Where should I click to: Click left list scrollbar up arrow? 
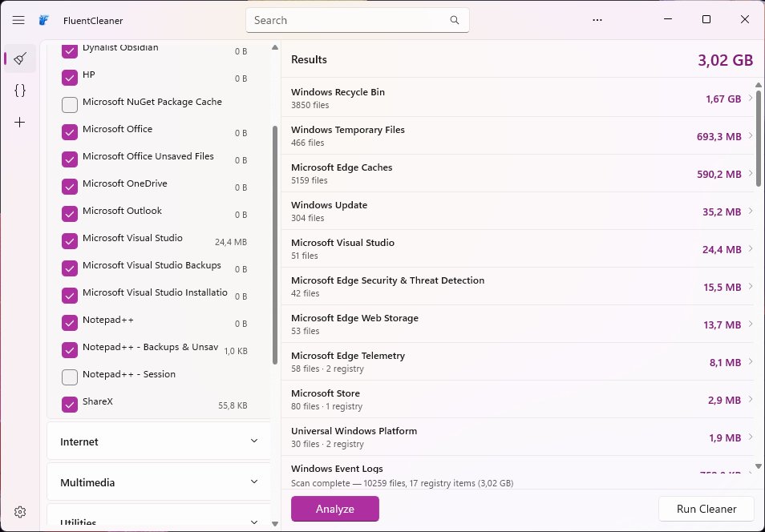[x=275, y=47]
